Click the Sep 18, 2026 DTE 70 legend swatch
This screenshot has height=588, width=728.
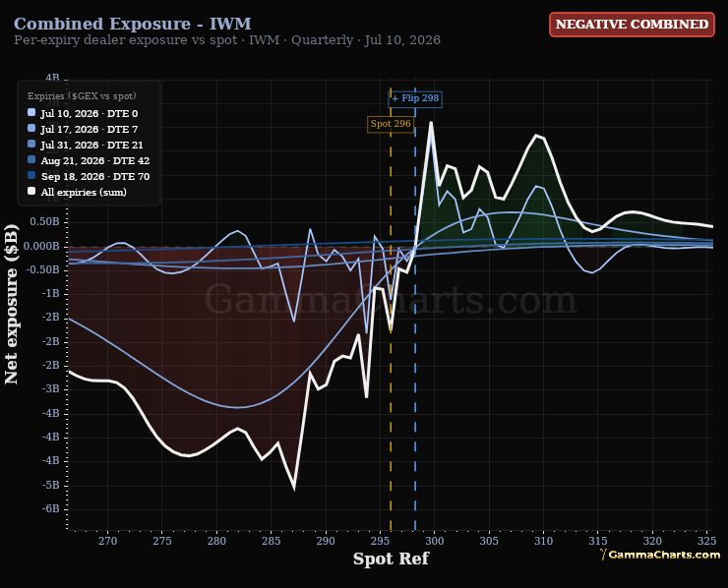click(x=31, y=175)
